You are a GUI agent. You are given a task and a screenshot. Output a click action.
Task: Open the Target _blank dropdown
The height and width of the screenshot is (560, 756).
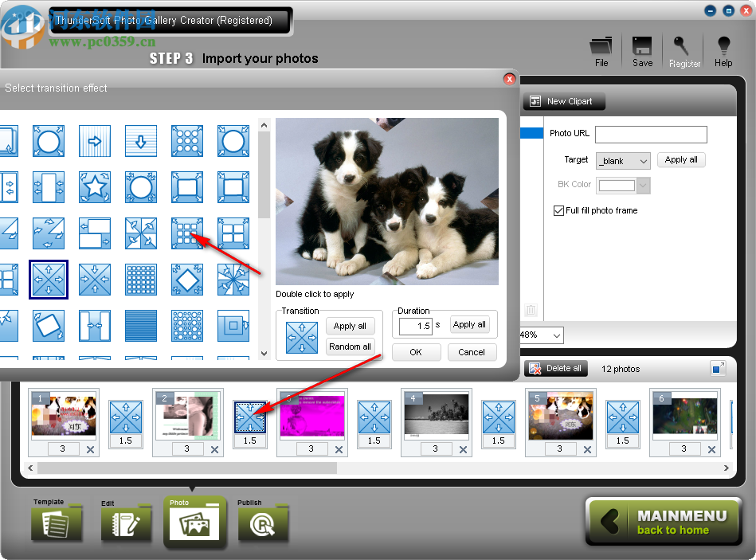623,161
